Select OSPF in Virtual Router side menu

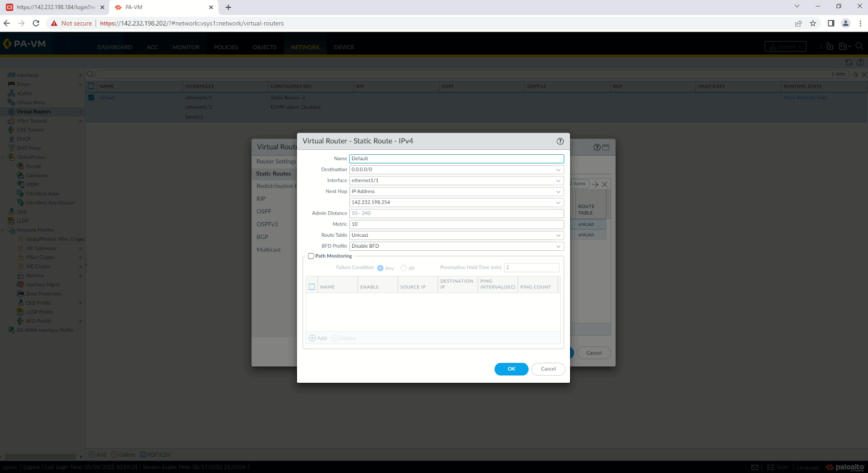coord(264,212)
